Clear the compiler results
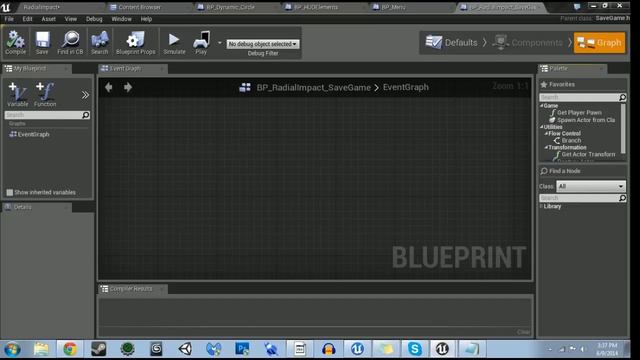The height and width of the screenshot is (360, 640). point(523,332)
